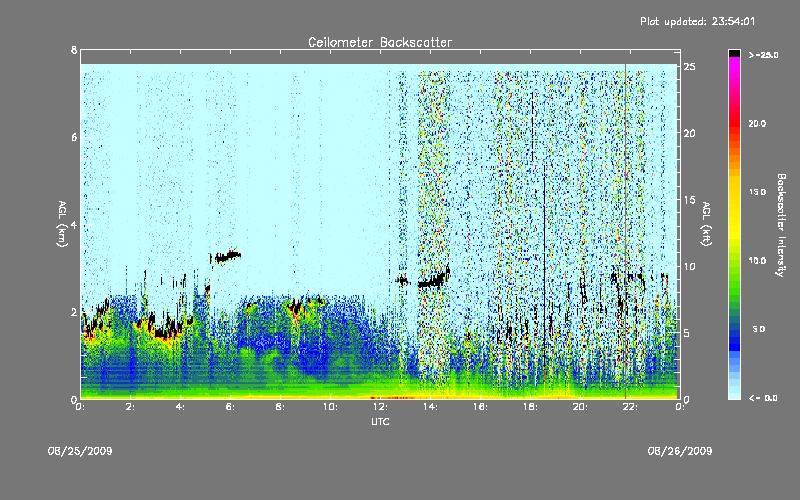Click the 25 kft tick label on right axis

(x=689, y=67)
